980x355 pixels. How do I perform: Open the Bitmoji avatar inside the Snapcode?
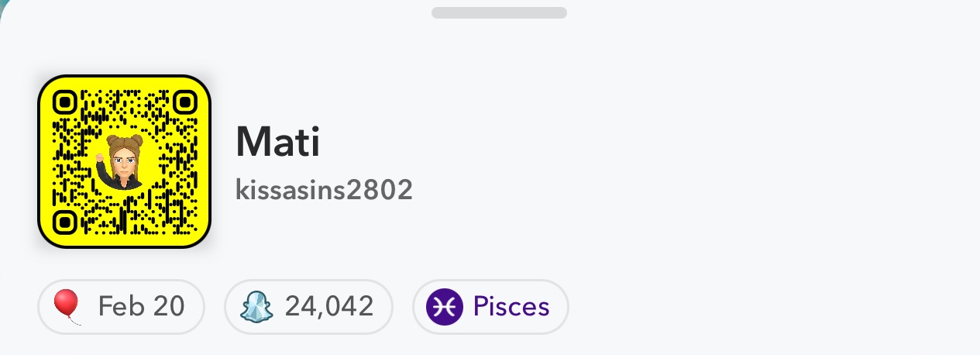[x=120, y=162]
